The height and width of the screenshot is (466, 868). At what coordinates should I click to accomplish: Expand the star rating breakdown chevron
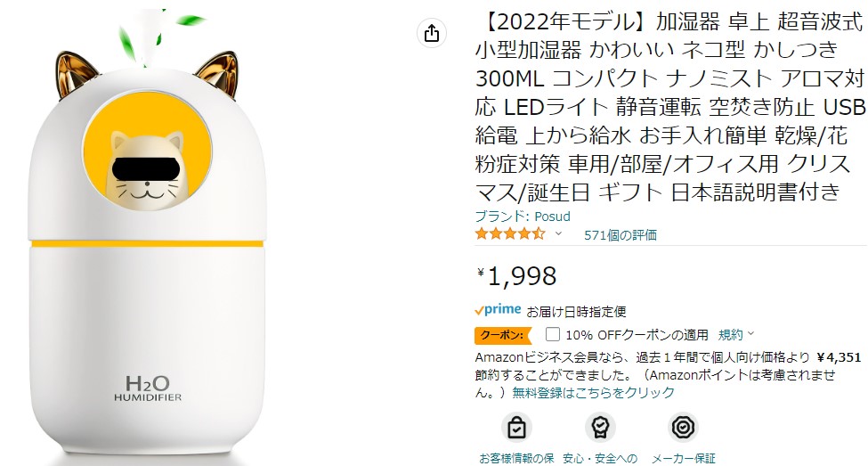pos(558,233)
